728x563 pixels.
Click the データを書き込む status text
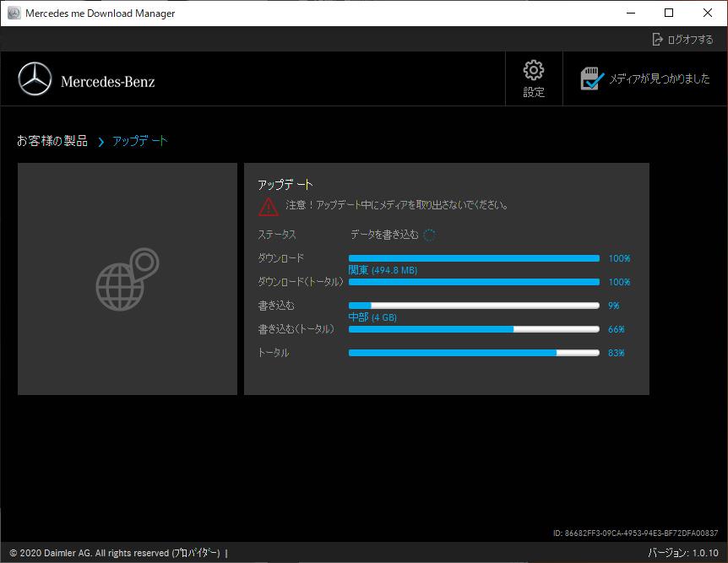[x=384, y=235]
